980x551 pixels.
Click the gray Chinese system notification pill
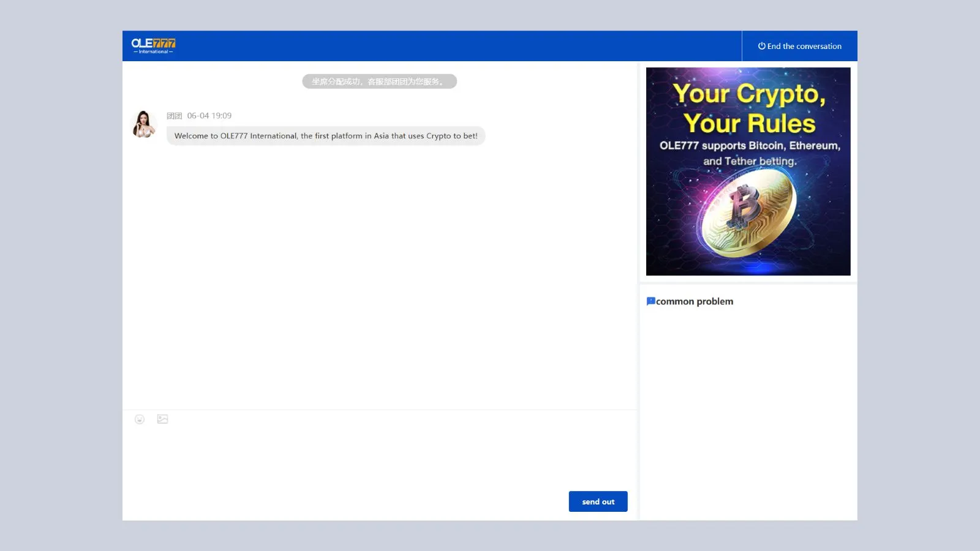(379, 81)
